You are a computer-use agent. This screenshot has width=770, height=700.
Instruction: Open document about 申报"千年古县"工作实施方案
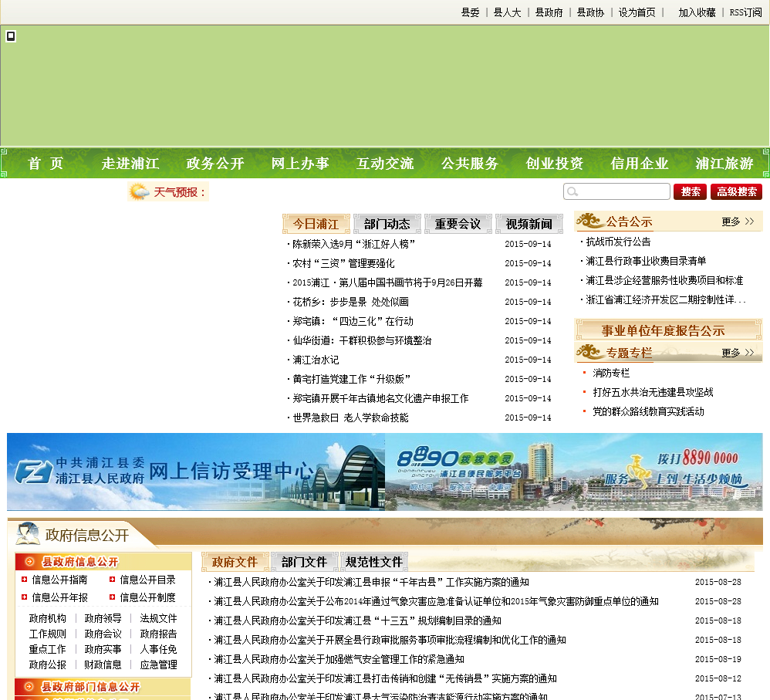371,582
